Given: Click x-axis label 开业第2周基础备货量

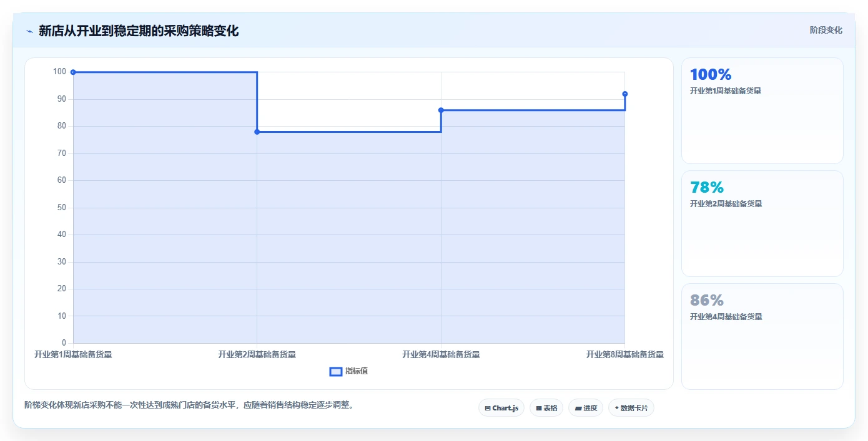Looking at the screenshot, I should click(x=257, y=354).
